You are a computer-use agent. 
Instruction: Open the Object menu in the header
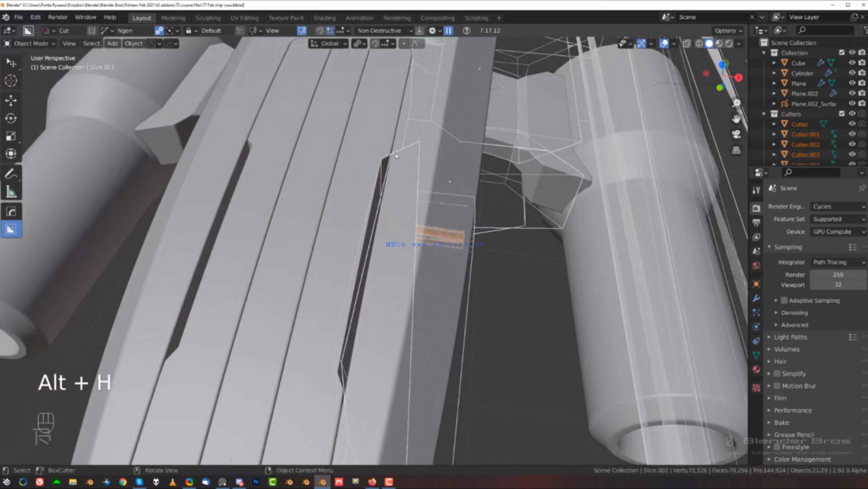click(x=134, y=43)
